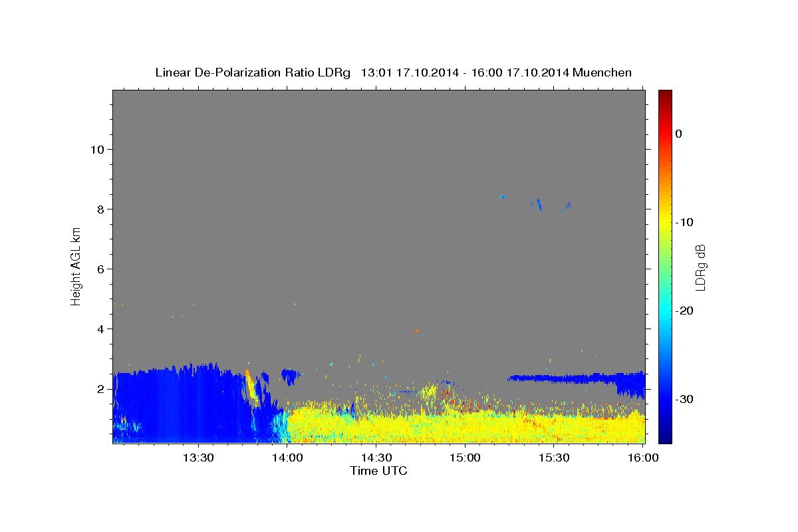Select the 13:30 time tick label
Screen dimensions: 798x532
click(x=198, y=458)
